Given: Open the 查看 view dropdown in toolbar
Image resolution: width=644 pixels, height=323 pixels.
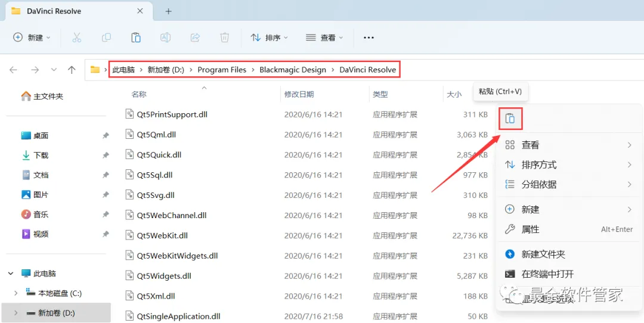Looking at the screenshot, I should 324,38.
